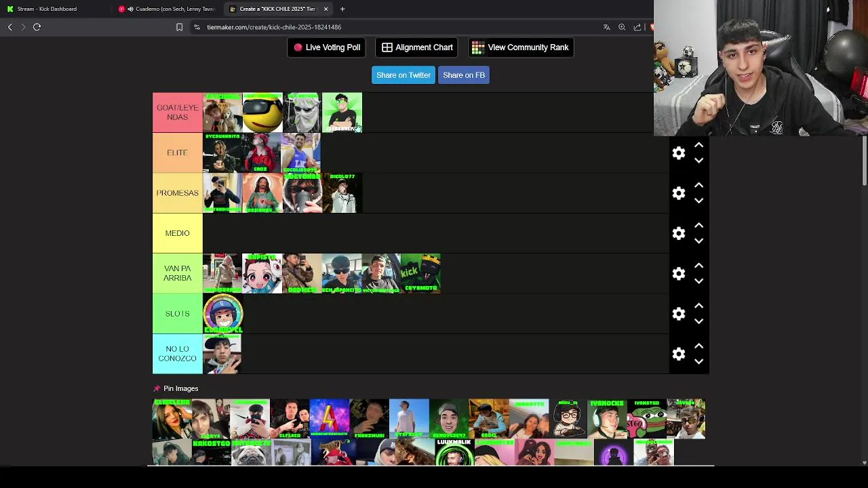Click the page vertical scrollbar
Screen dimensions: 868x488
coord(864,161)
